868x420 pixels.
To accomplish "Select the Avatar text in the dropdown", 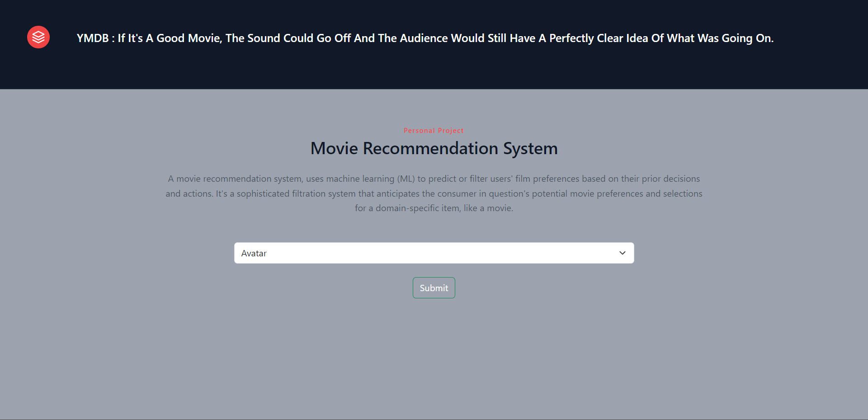I will (x=254, y=253).
